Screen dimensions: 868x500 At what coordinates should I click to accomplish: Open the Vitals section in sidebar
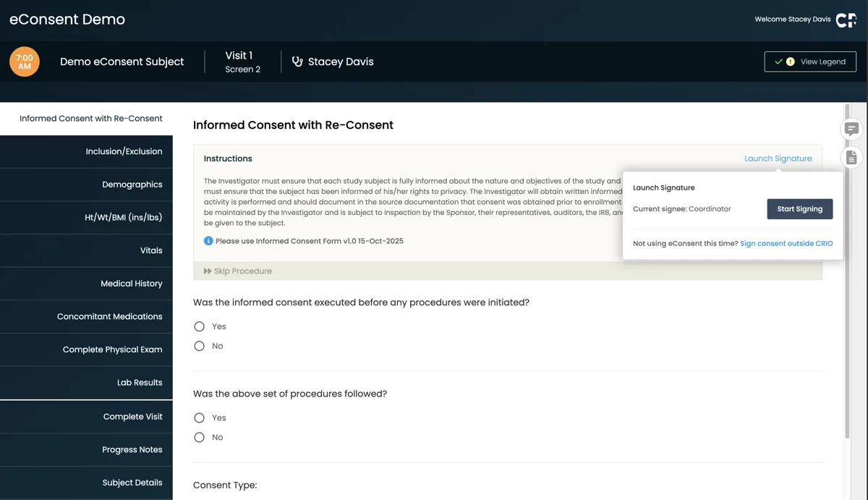pos(151,250)
